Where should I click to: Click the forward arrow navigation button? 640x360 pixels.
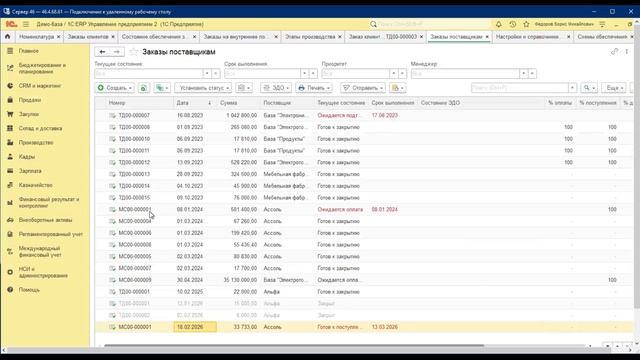[x=117, y=52]
